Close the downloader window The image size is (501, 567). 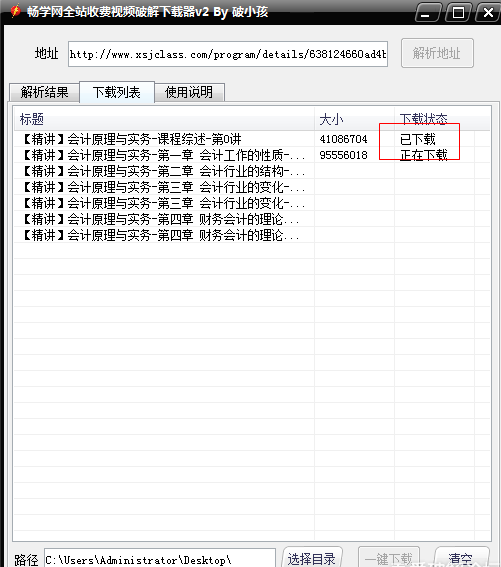(488, 13)
